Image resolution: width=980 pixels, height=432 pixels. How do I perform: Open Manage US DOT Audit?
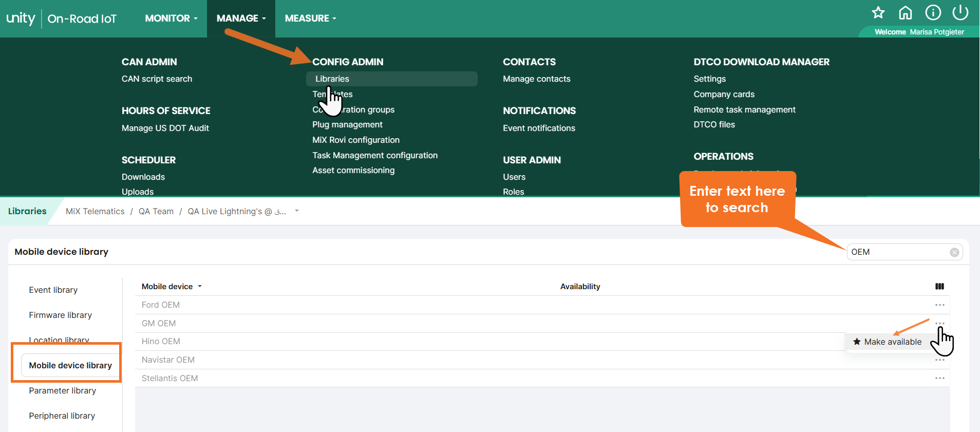point(165,128)
